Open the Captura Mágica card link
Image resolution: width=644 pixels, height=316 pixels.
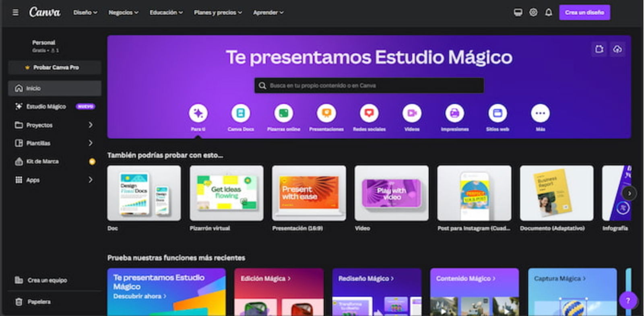(560, 279)
